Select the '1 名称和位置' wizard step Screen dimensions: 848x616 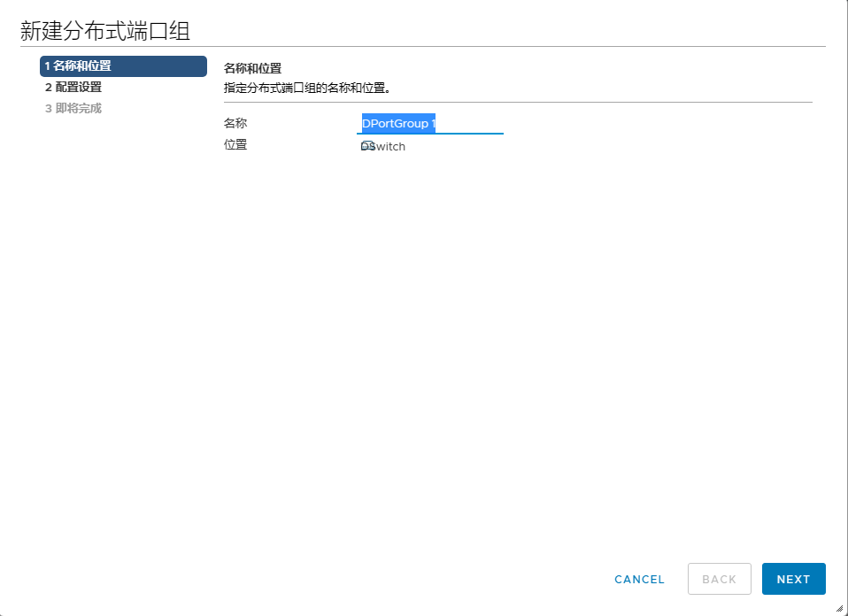(x=123, y=66)
